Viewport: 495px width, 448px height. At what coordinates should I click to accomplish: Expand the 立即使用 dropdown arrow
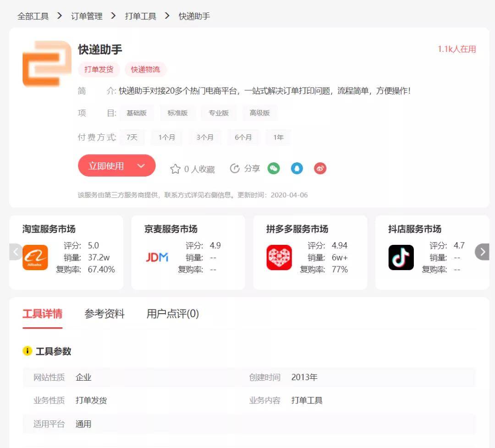click(x=141, y=166)
